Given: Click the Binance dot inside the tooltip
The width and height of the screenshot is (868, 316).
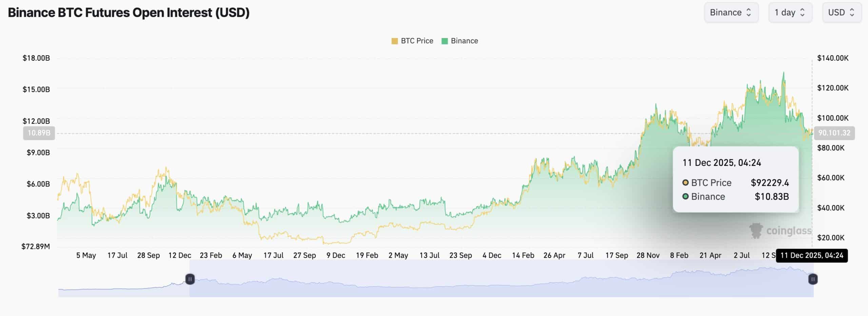Looking at the screenshot, I should 685,197.
